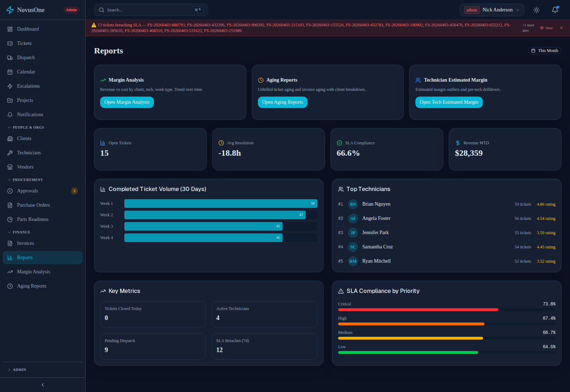Open the Calendar sidebar item

point(42,72)
